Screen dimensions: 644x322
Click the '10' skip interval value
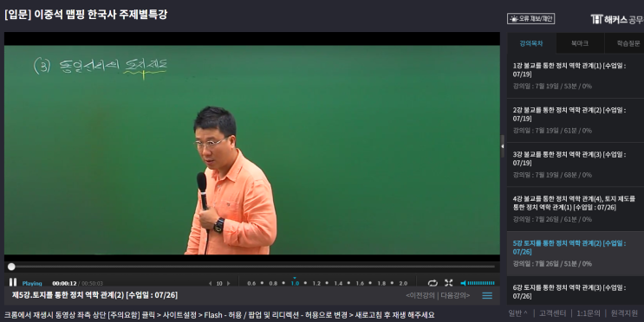click(x=219, y=283)
